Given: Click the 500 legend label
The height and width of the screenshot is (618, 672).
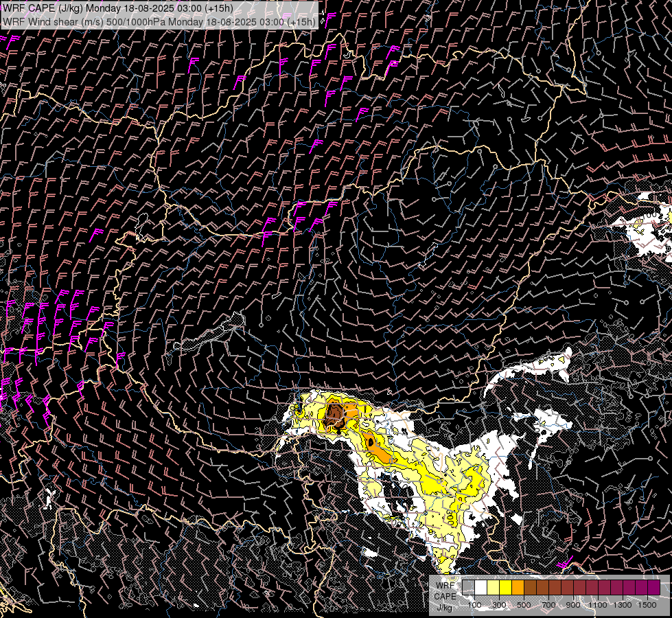Looking at the screenshot, I should [x=524, y=605].
